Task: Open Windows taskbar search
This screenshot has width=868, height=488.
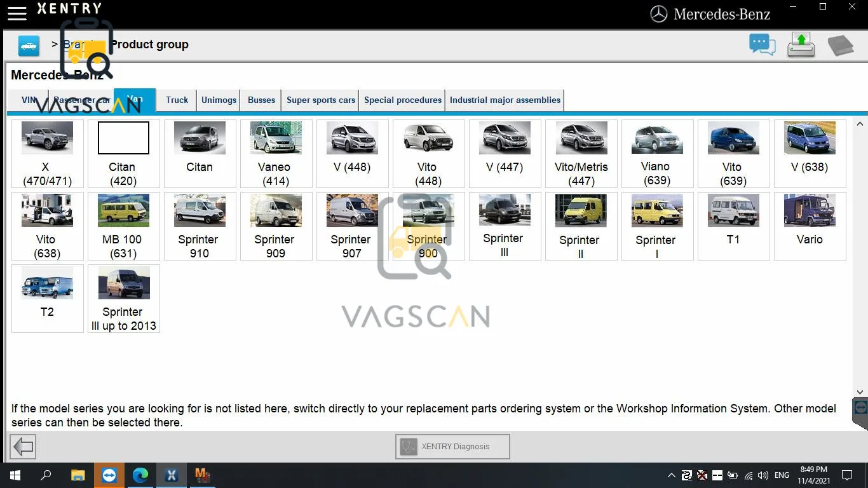Action: pyautogui.click(x=46, y=475)
